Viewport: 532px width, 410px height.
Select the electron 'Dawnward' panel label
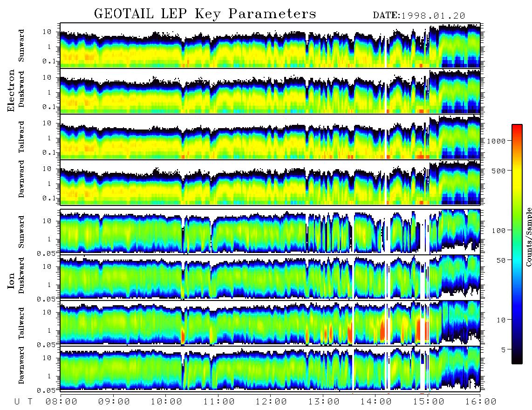21,179
